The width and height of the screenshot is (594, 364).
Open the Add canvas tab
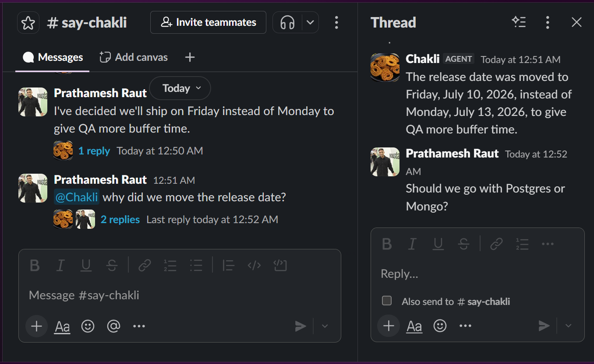pos(134,57)
